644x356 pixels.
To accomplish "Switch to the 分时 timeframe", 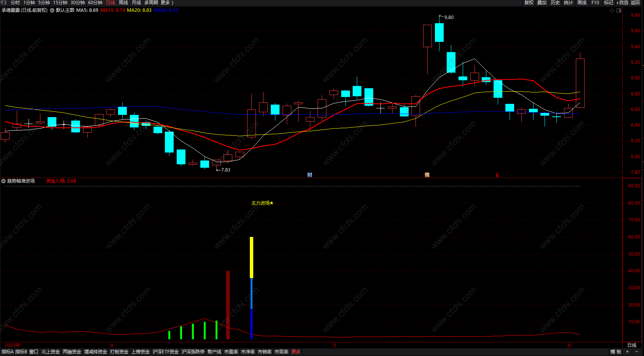I will (x=15, y=3).
